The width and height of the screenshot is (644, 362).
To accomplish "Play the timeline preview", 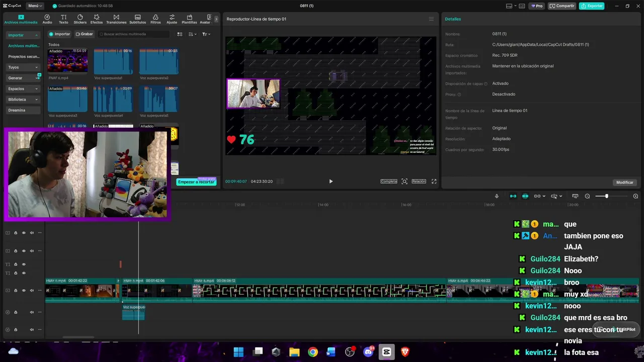I will pos(331,182).
